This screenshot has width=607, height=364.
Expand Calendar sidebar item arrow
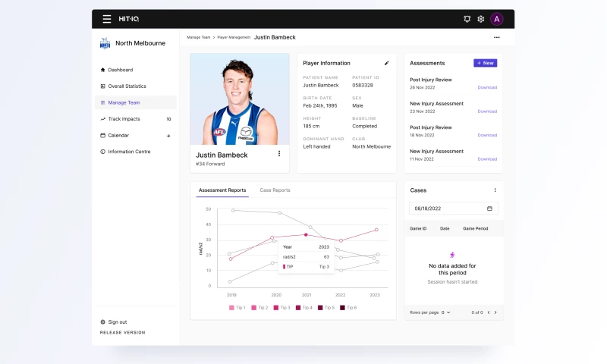pyautogui.click(x=168, y=136)
